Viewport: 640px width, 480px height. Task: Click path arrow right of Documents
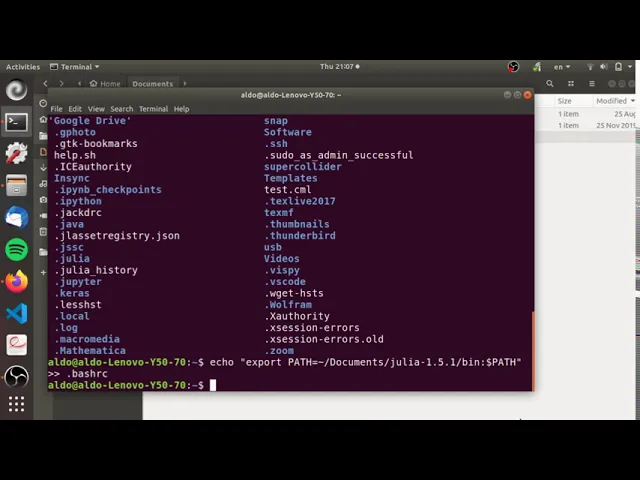(185, 83)
